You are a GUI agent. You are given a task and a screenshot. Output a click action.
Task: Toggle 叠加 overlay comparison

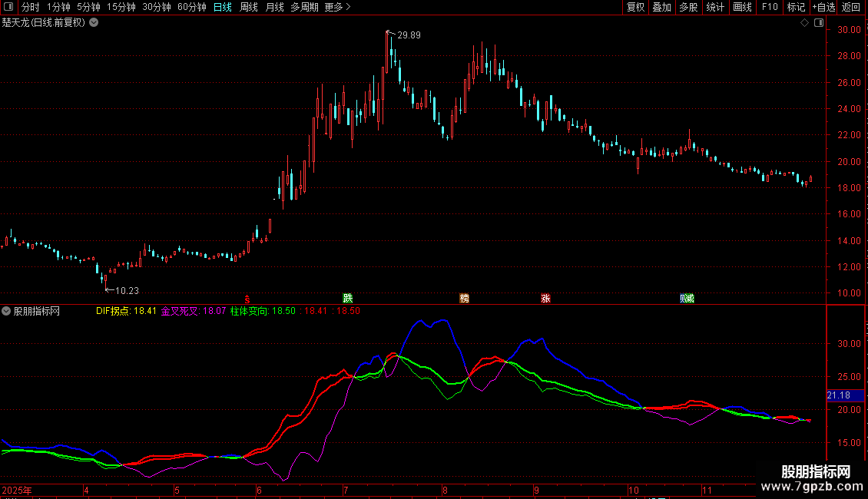(x=661, y=7)
